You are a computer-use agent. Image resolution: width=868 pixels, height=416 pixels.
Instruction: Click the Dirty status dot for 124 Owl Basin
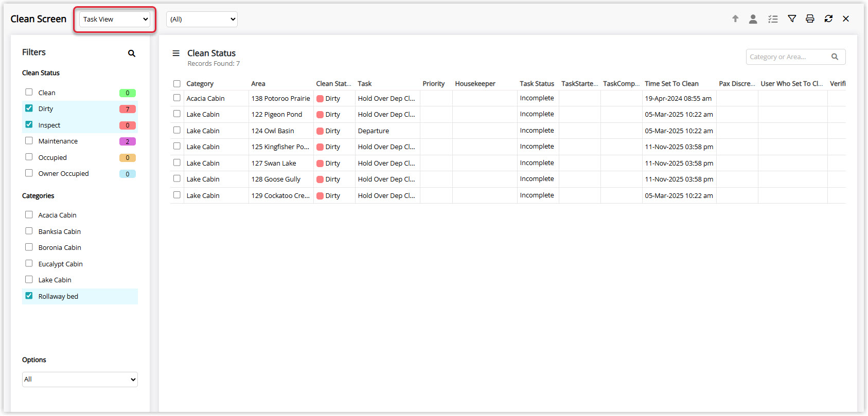point(320,131)
